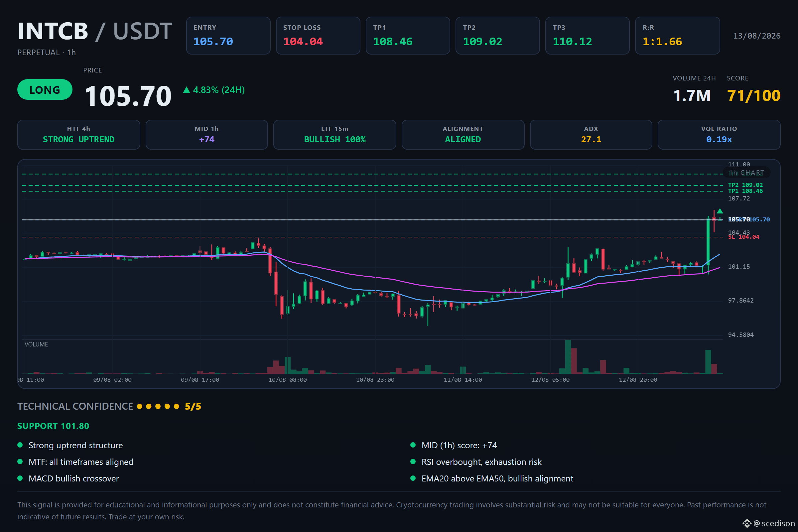Select the TP3 card with 110.12
The width and height of the screenshot is (798, 532).
587,36
